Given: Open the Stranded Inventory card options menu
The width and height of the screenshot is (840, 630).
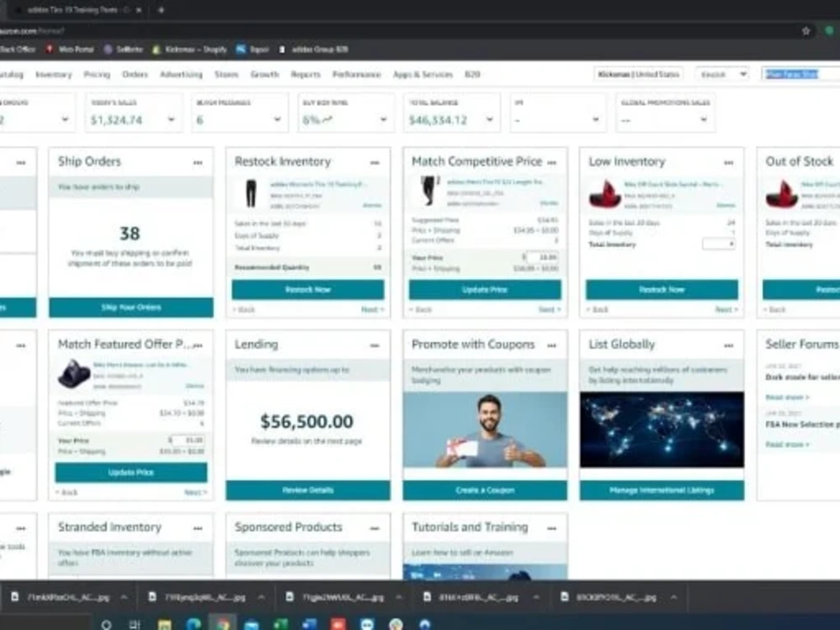Looking at the screenshot, I should 197,528.
